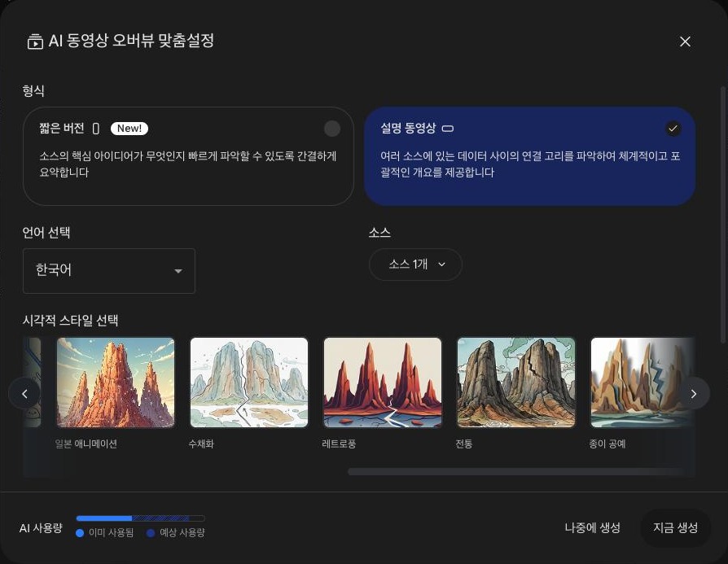Click the 나중에 생성 button
This screenshot has width=728, height=564.
click(593, 528)
